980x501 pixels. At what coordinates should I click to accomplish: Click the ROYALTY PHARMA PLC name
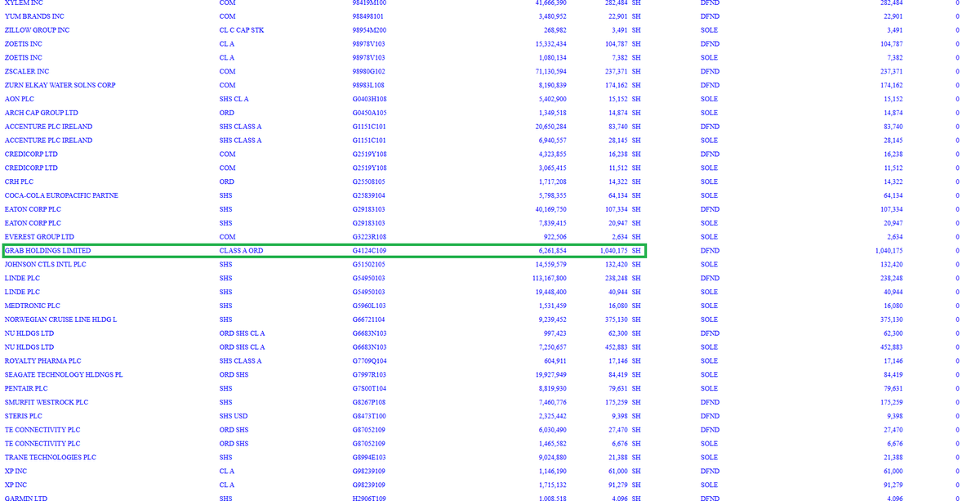pos(43,360)
